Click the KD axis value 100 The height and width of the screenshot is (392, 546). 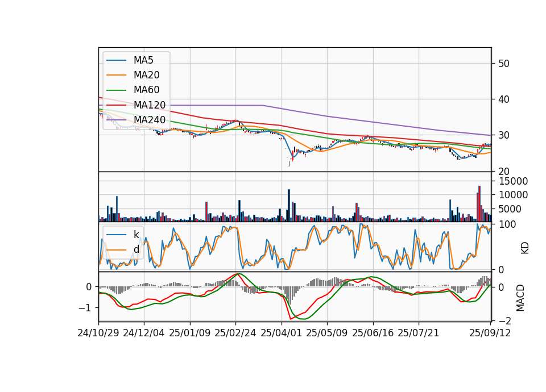point(507,224)
